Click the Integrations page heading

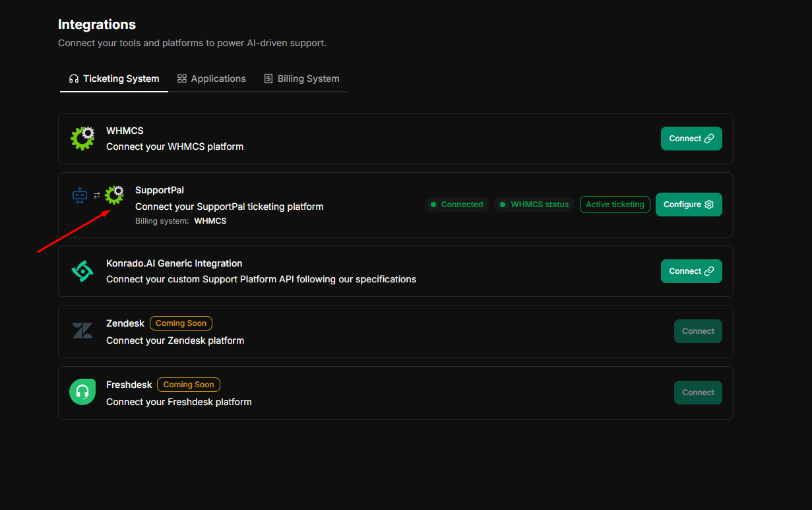tap(97, 24)
